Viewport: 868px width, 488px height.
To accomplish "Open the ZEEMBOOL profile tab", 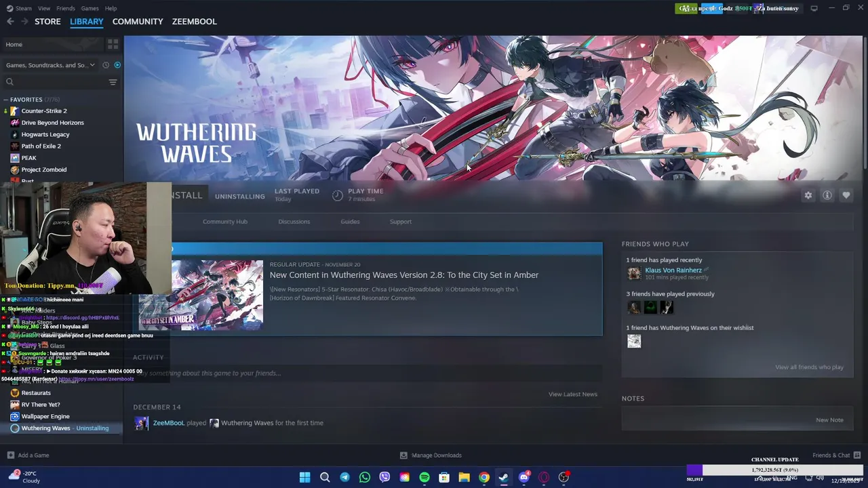I will tap(195, 22).
